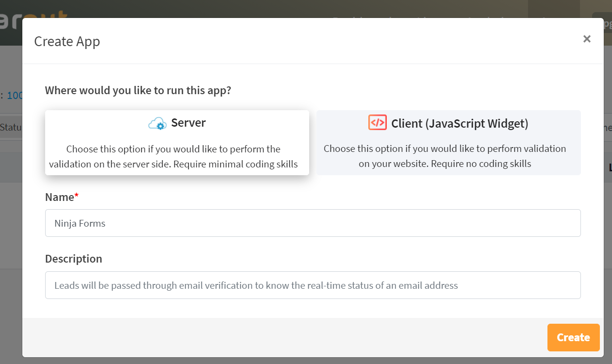The height and width of the screenshot is (364, 612).
Task: Click the Name field label
Action: (61, 197)
